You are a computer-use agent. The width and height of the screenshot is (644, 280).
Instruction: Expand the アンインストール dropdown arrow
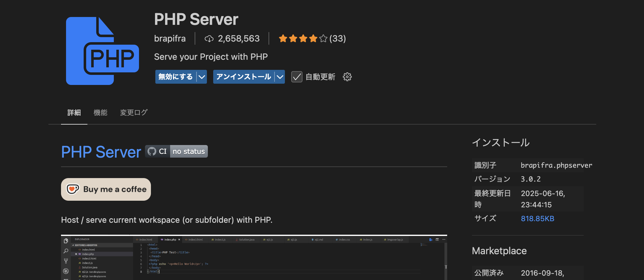coord(280,77)
